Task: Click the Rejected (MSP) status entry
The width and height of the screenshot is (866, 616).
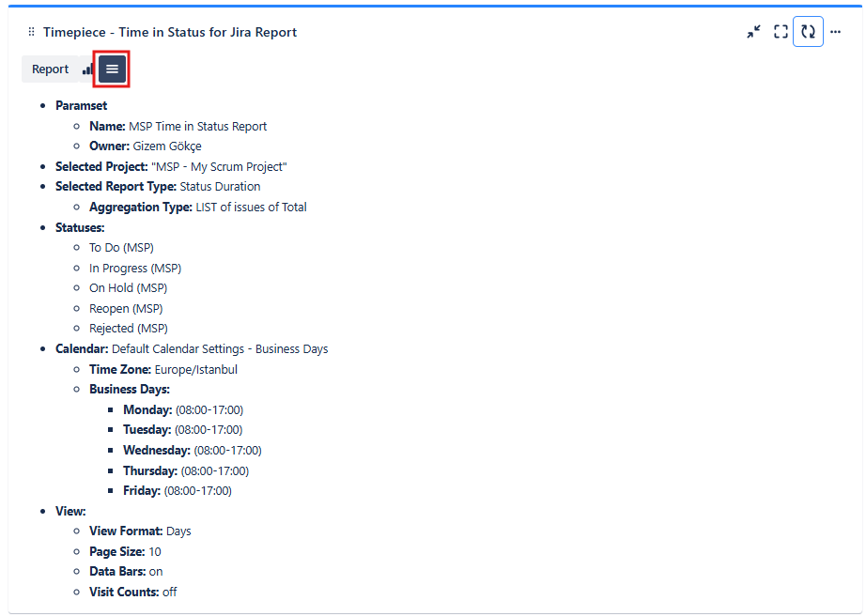Action: coord(128,329)
